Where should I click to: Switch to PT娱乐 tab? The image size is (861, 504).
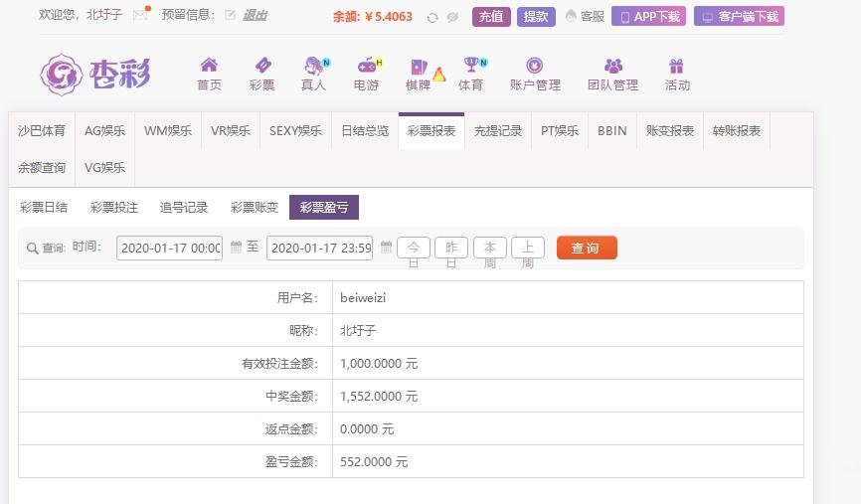(x=560, y=130)
